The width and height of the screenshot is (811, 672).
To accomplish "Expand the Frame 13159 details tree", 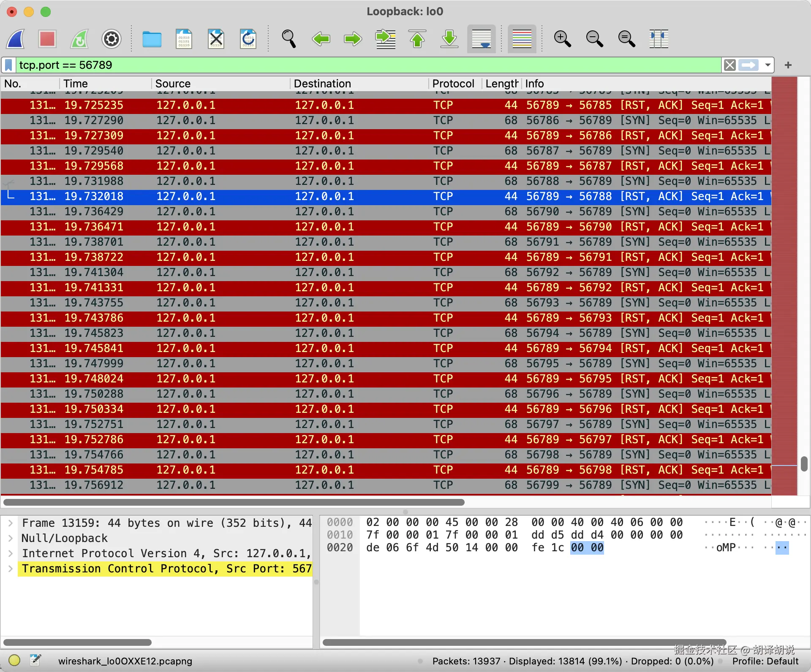I will [11, 523].
